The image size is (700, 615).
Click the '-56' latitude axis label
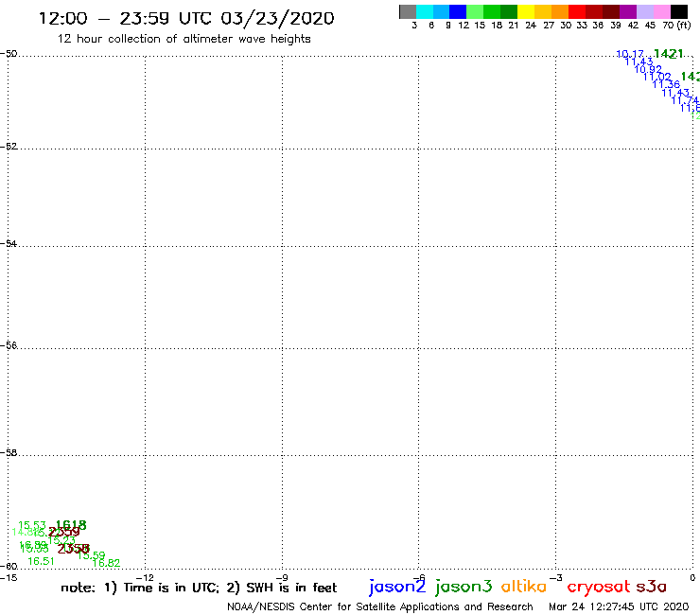pos(9,345)
